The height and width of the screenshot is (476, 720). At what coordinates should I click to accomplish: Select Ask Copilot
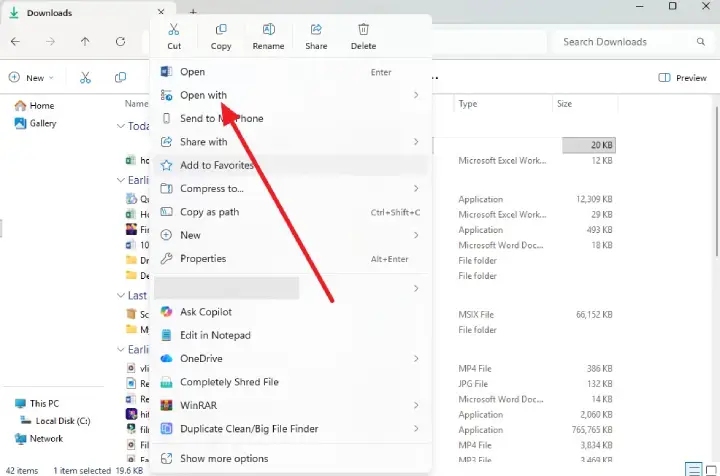(x=292, y=312)
